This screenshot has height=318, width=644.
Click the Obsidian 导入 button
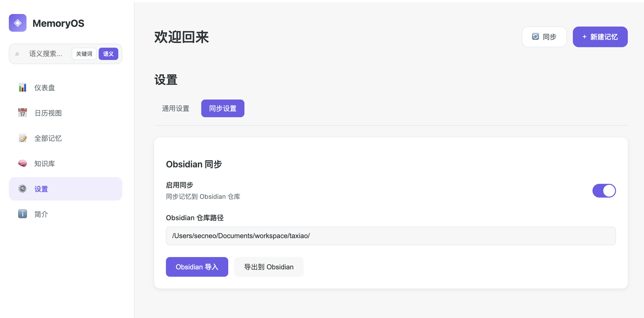[x=197, y=267]
